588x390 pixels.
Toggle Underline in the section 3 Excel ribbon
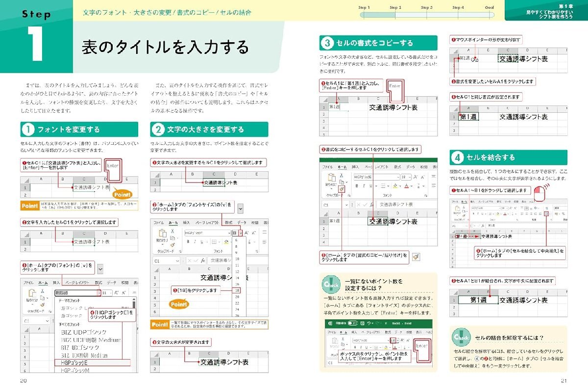tap(371, 186)
